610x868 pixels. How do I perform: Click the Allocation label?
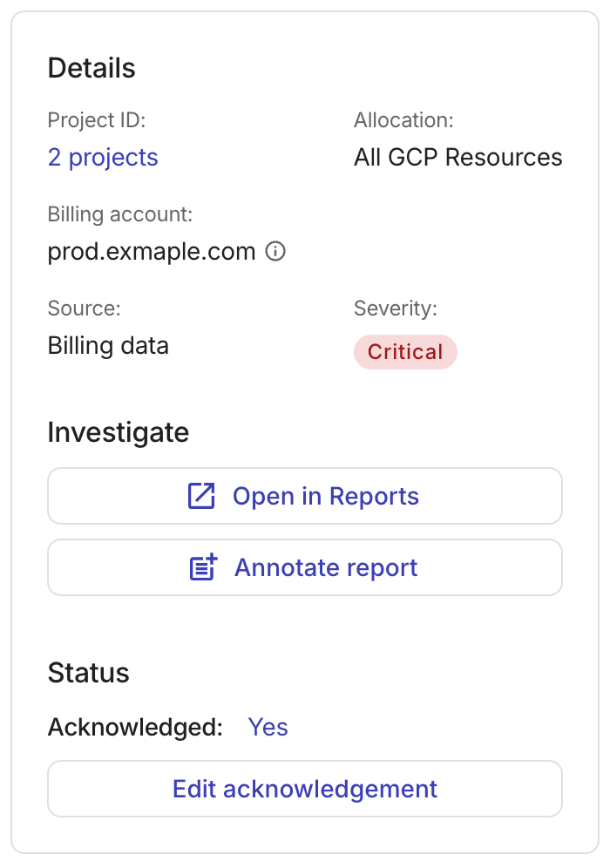tap(403, 120)
